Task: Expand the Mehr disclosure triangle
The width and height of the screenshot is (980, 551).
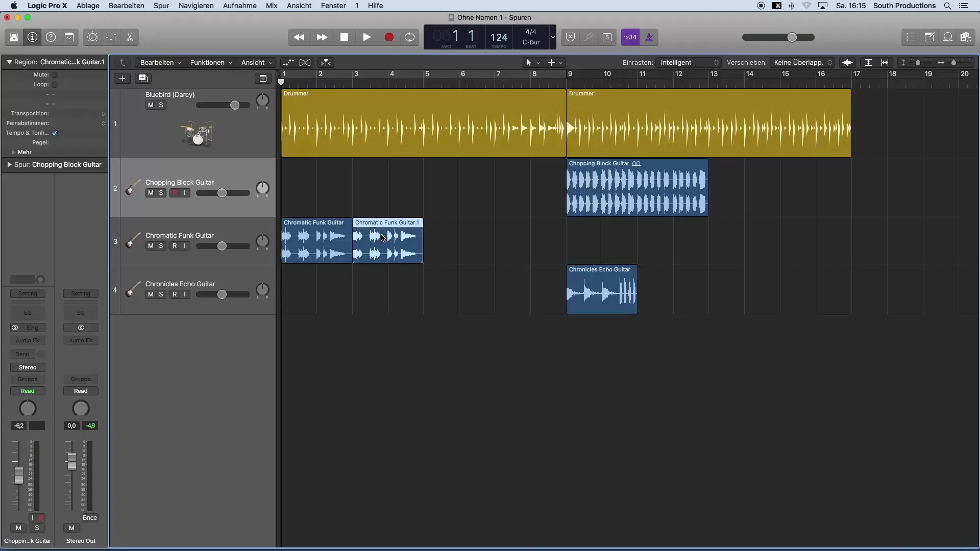Action: coord(13,153)
